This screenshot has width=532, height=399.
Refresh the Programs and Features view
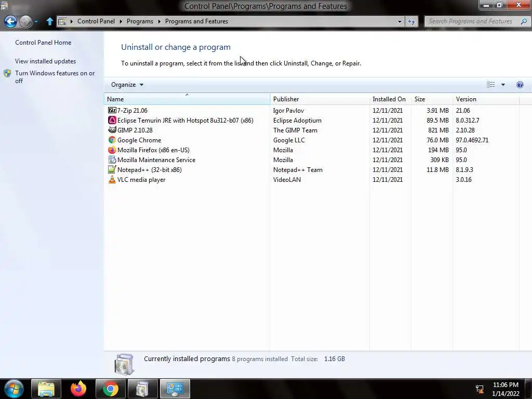411,21
